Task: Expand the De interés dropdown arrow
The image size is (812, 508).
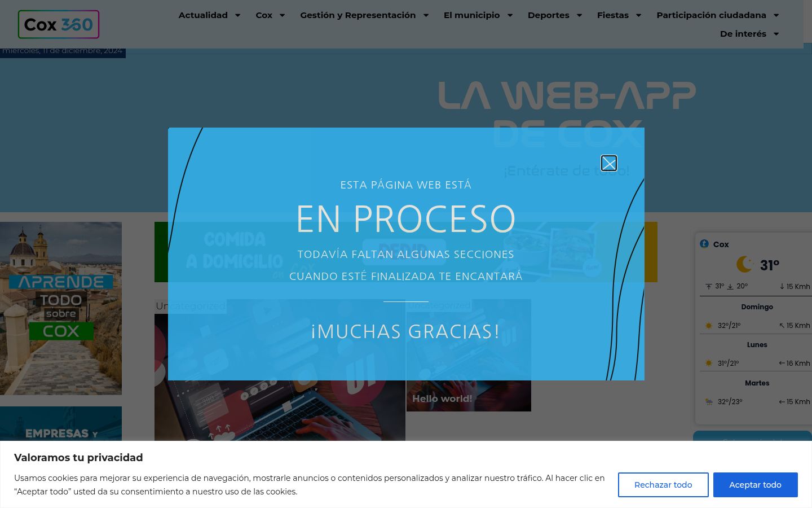Action: pos(776,34)
